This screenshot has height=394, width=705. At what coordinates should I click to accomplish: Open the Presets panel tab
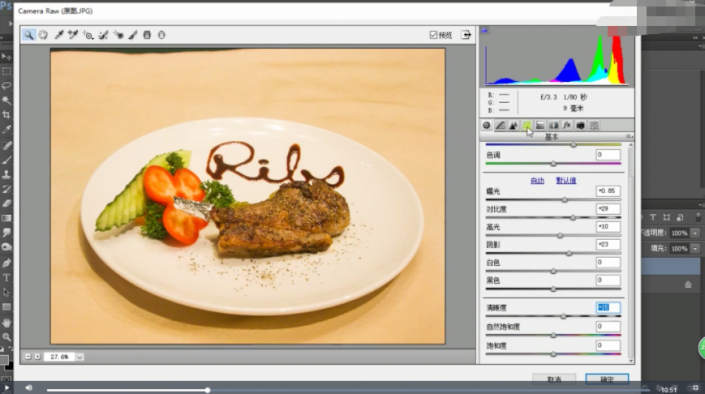[594, 125]
